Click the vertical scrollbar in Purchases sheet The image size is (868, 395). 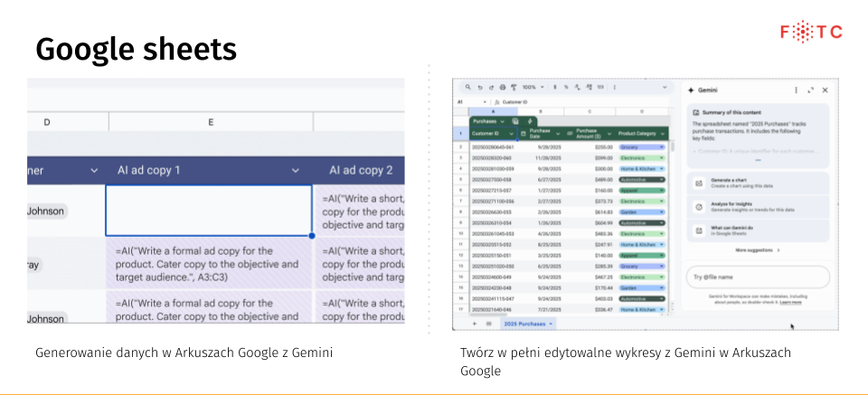click(x=673, y=146)
